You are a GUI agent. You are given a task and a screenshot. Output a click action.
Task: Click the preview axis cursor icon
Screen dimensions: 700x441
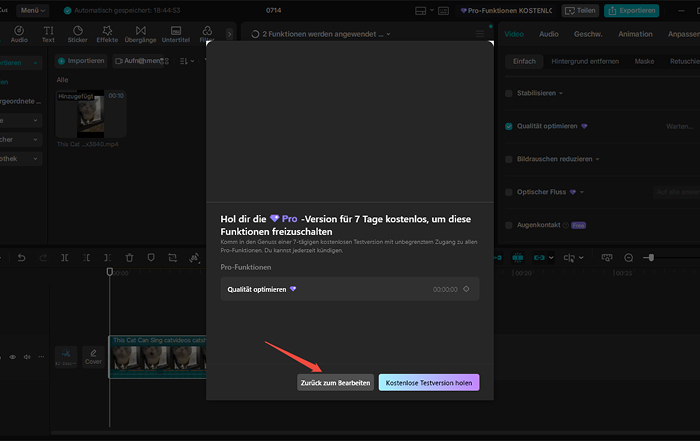[x=569, y=258]
